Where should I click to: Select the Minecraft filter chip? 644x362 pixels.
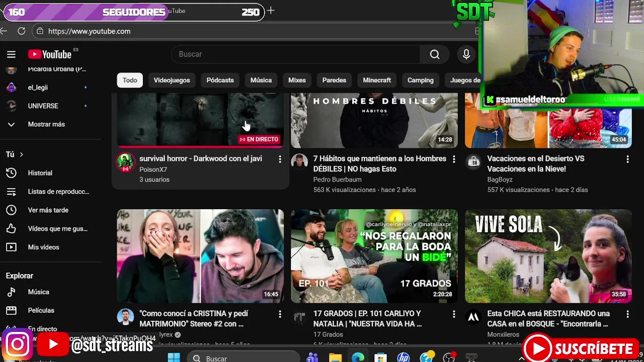[x=377, y=80]
